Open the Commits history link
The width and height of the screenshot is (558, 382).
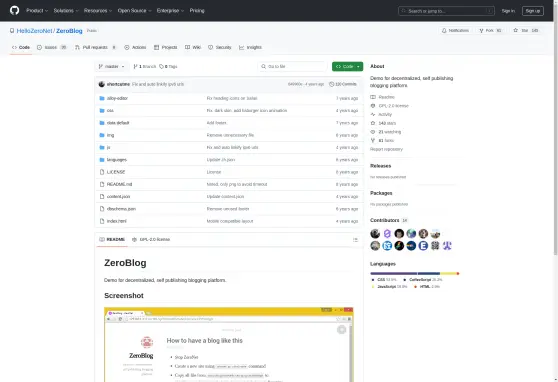coord(343,84)
